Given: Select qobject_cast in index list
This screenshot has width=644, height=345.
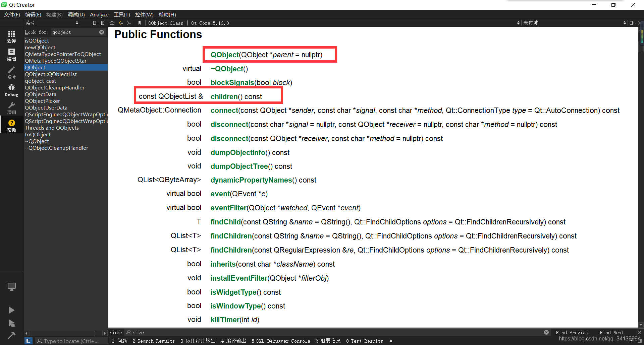Looking at the screenshot, I should (66, 81).
